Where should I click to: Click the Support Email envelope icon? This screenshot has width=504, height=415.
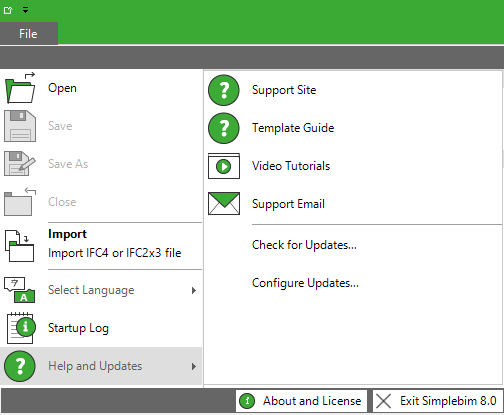click(224, 203)
